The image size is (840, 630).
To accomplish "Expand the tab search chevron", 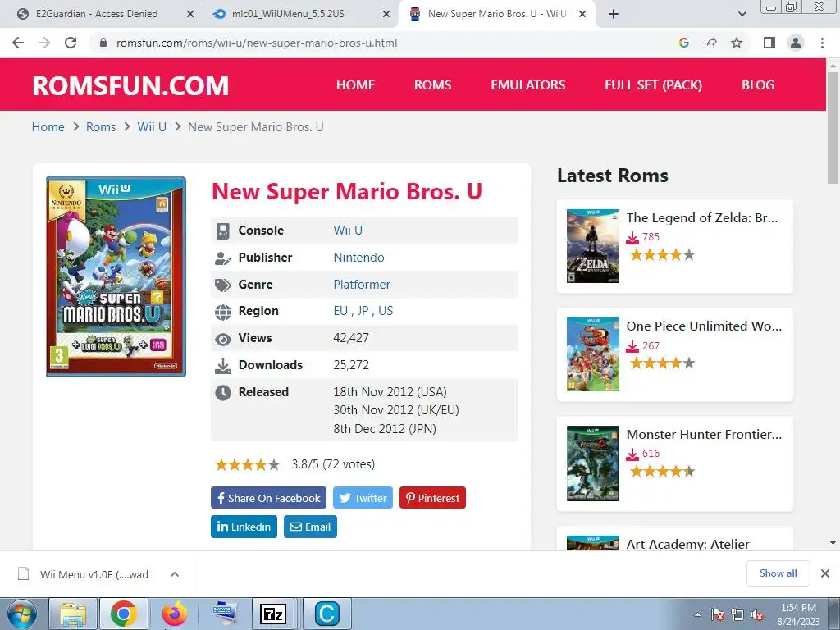I will point(742,14).
